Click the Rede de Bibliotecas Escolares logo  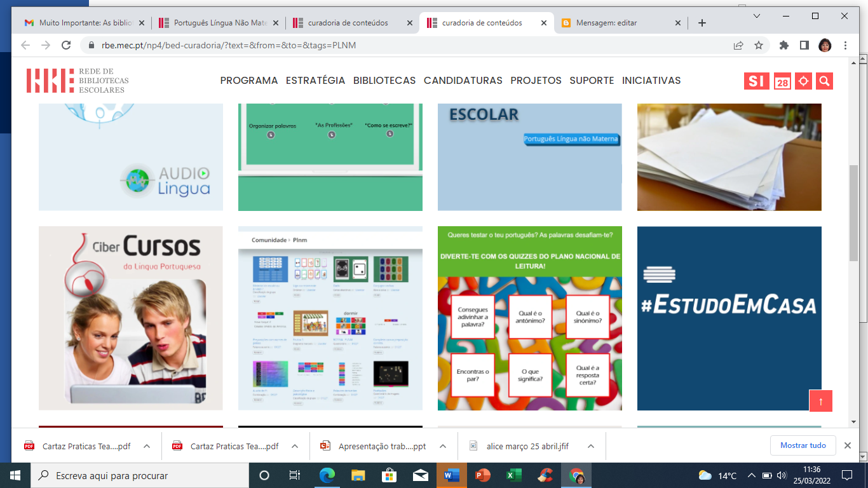78,81
